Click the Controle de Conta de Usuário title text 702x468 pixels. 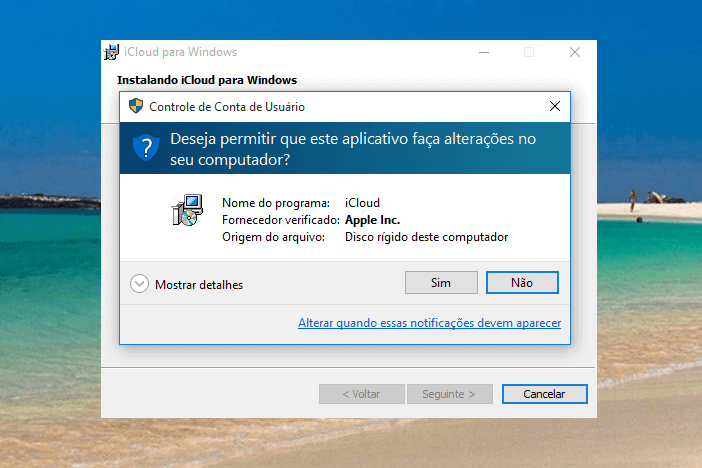pos(227,107)
